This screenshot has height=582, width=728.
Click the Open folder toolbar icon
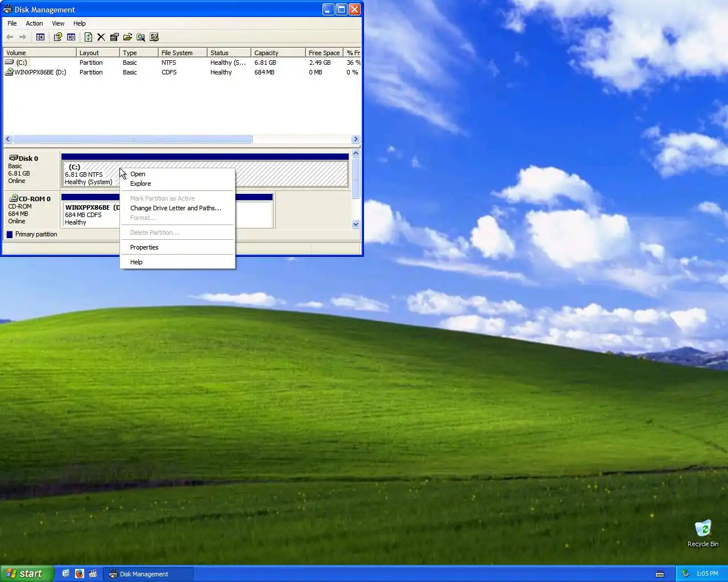[127, 37]
